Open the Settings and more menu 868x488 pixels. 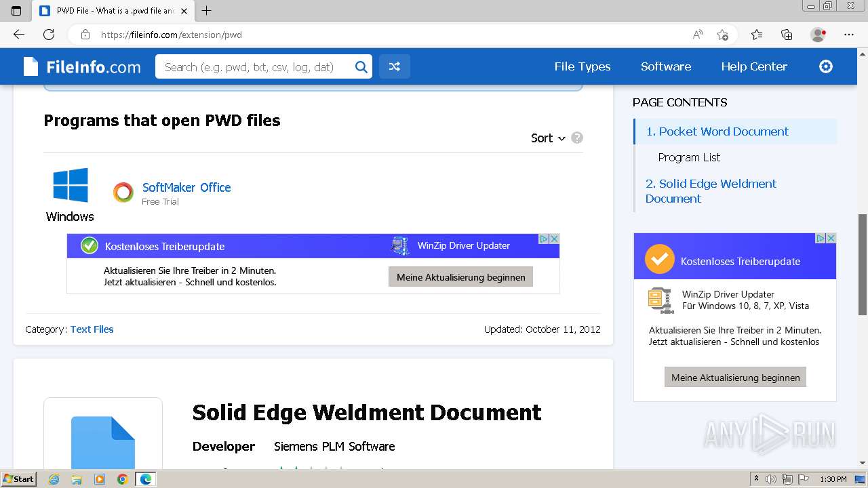pos(849,35)
